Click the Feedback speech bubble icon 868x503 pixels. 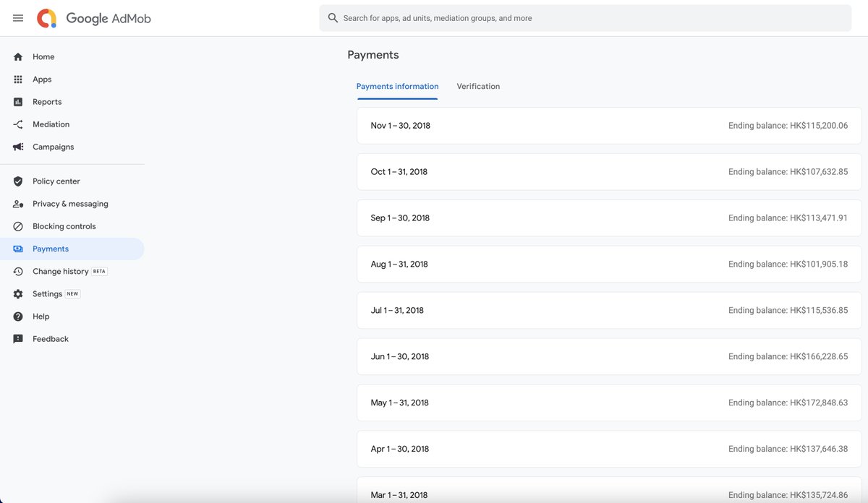pyautogui.click(x=17, y=338)
